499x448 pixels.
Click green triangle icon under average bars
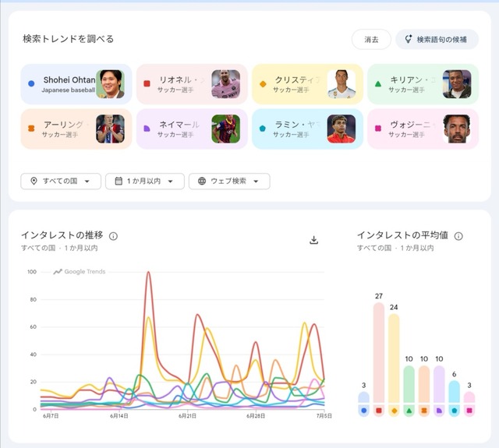point(409,411)
